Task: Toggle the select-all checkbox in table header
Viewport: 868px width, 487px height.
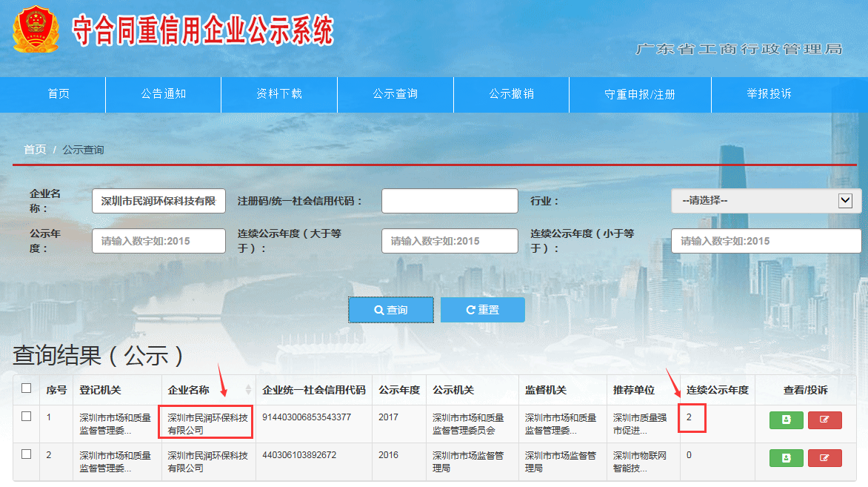Action: click(x=27, y=388)
